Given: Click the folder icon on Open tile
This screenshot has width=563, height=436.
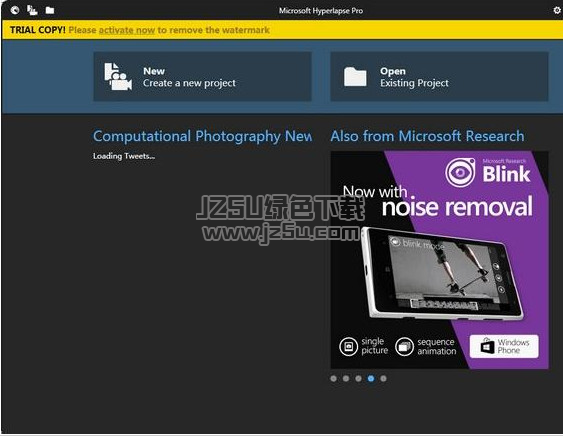Looking at the screenshot, I should [x=355, y=76].
